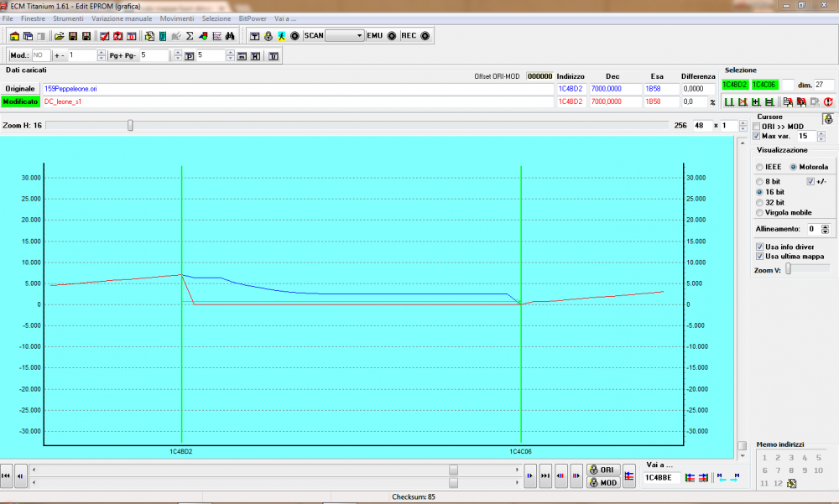Enable the ORI >> MOD checkbox

pos(757,127)
